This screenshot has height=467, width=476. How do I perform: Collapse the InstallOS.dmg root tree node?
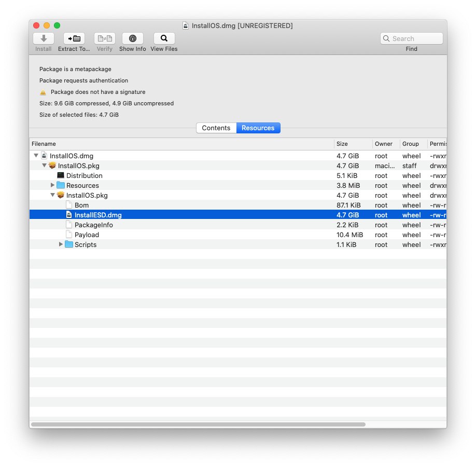click(x=36, y=156)
